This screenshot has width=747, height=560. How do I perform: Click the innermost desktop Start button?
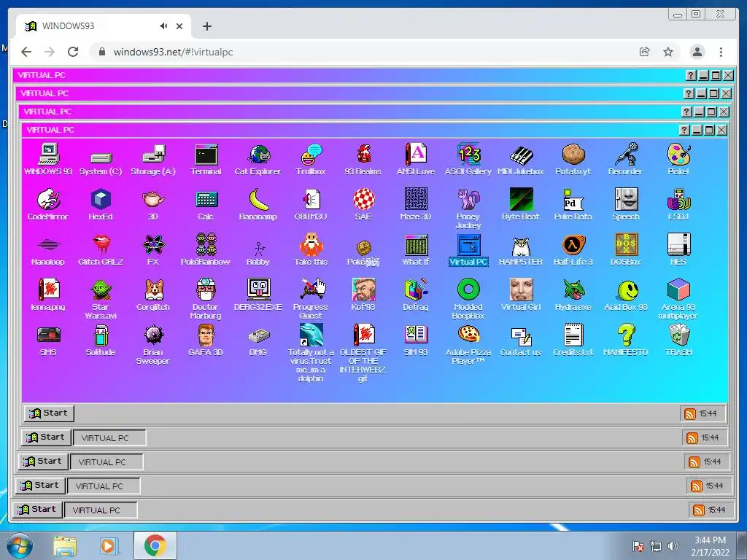49,413
